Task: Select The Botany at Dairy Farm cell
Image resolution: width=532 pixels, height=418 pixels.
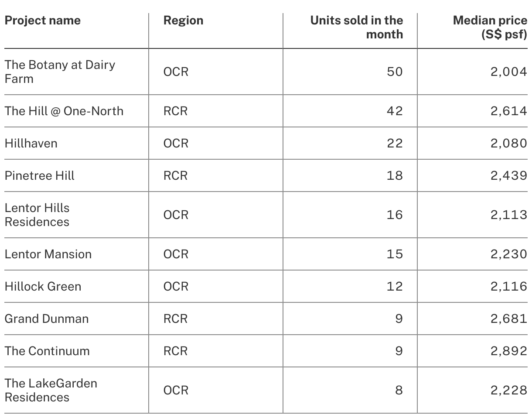Action: tap(60, 72)
